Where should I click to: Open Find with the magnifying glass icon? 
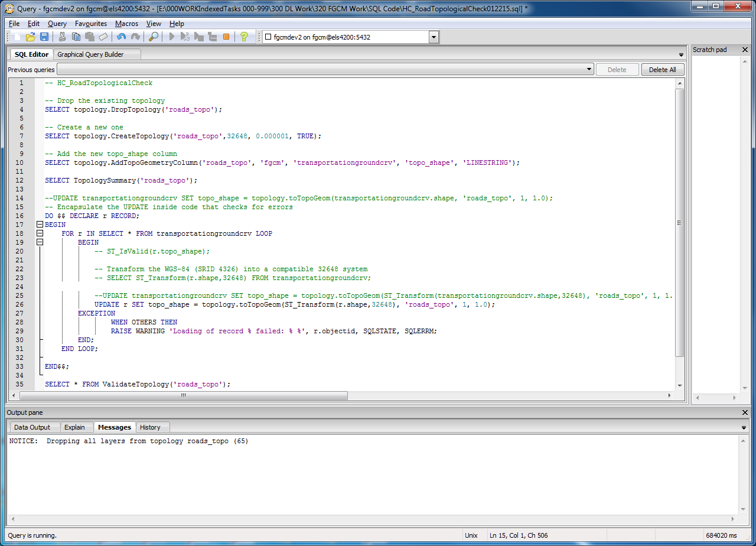pyautogui.click(x=153, y=37)
